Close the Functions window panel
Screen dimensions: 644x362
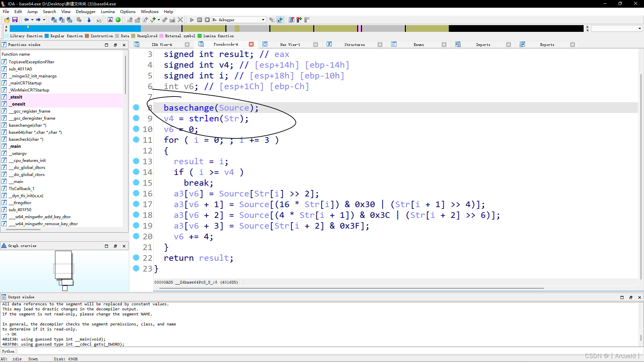click(x=124, y=45)
